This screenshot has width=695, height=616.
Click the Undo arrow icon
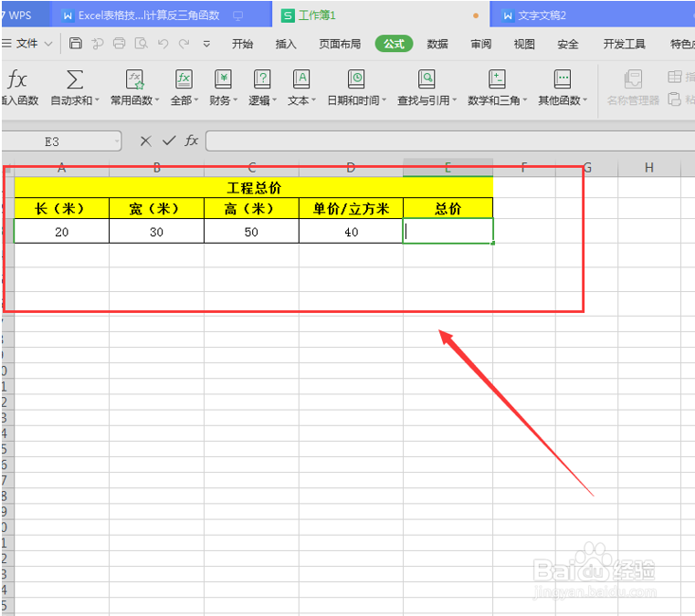click(x=163, y=44)
